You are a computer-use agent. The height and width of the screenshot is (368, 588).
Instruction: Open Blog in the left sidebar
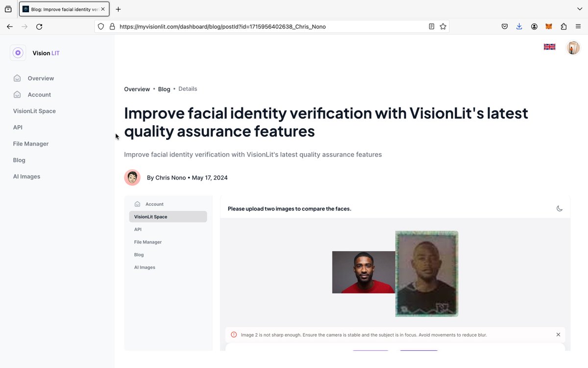[19, 160]
